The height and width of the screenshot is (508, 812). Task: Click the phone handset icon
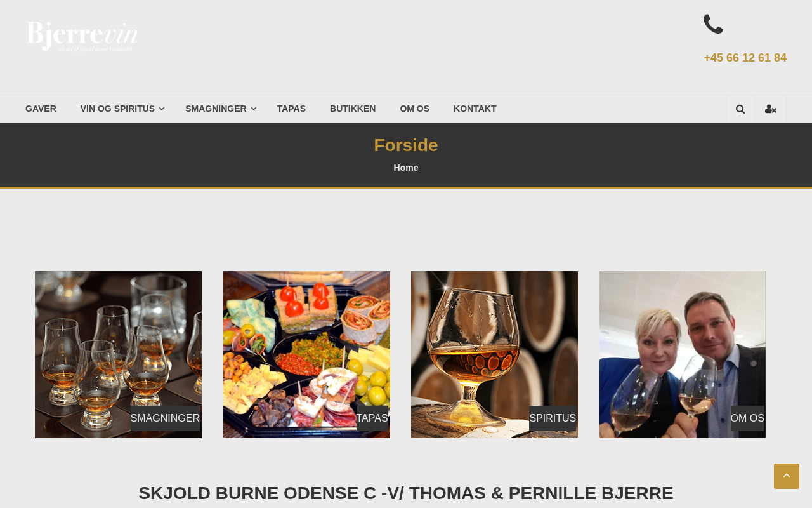(x=713, y=24)
